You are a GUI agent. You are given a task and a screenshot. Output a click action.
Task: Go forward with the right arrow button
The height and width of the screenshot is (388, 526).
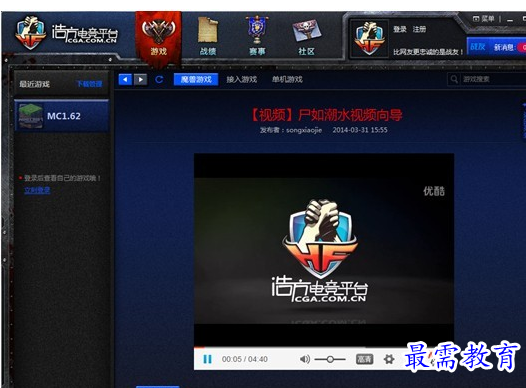[x=140, y=79]
